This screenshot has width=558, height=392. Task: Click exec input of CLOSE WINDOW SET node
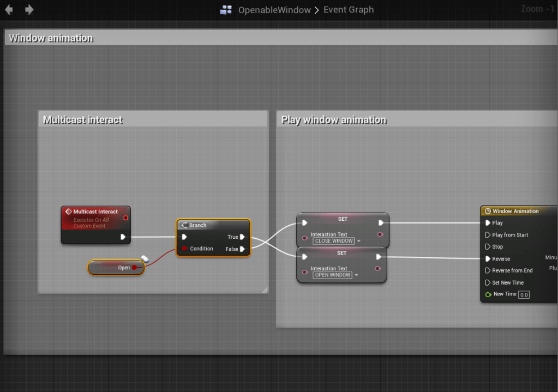(x=304, y=223)
